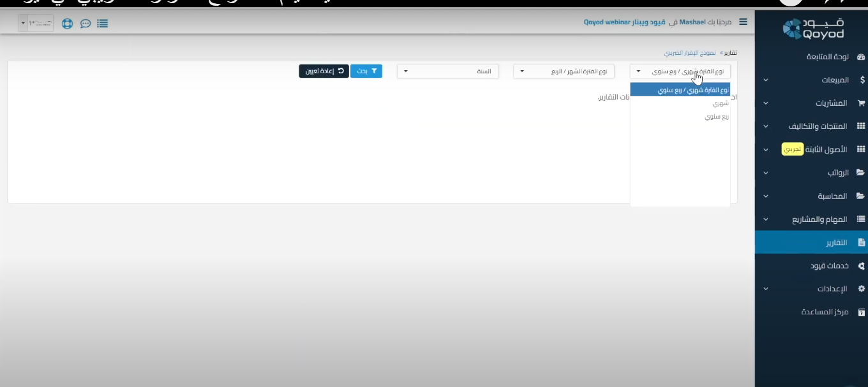Open the period month/quarter dropdown

click(564, 71)
